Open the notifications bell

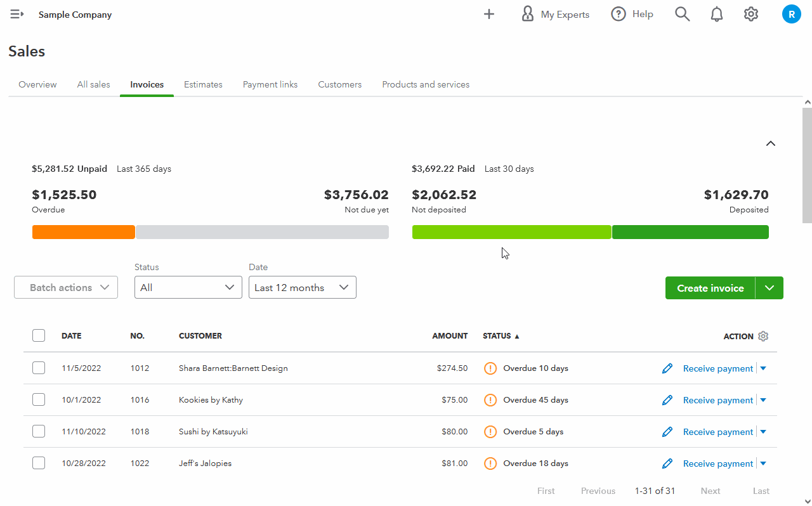click(x=716, y=15)
